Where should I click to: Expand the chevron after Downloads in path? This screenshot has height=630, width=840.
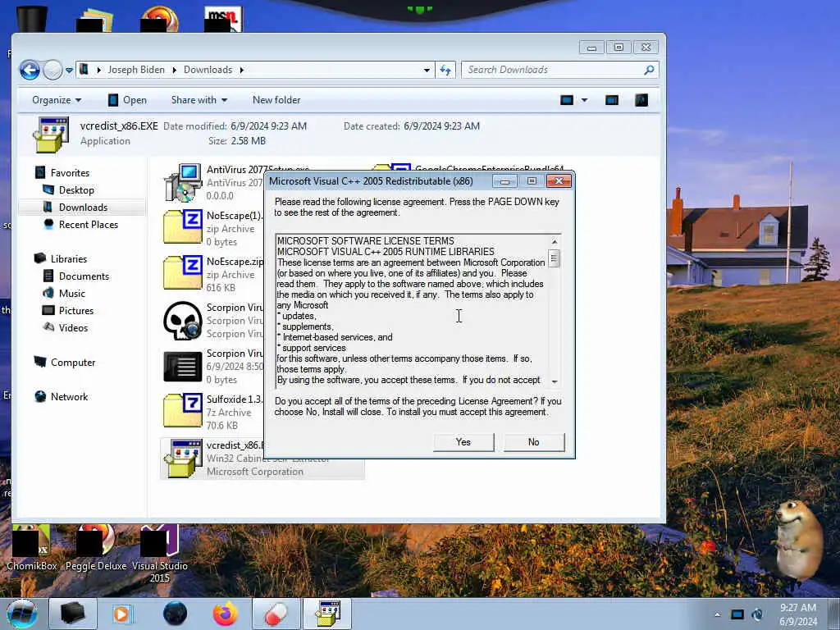click(x=242, y=71)
